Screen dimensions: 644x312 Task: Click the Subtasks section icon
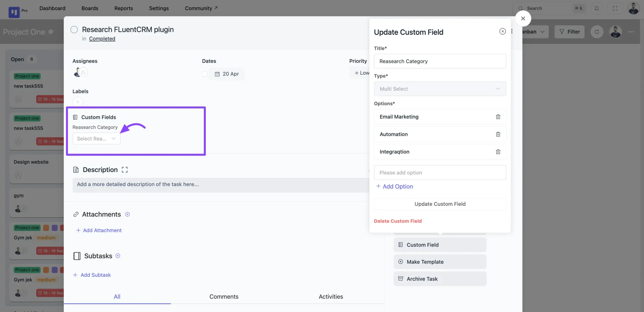point(76,256)
